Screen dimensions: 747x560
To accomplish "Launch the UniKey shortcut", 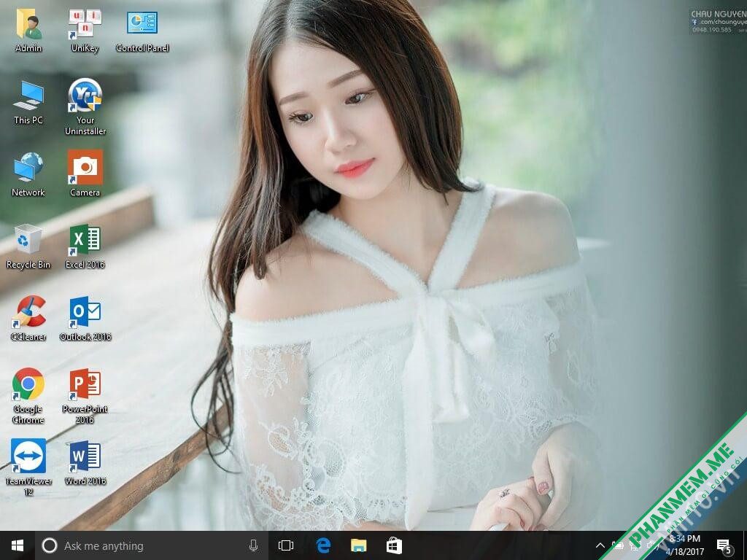I will coord(85,30).
